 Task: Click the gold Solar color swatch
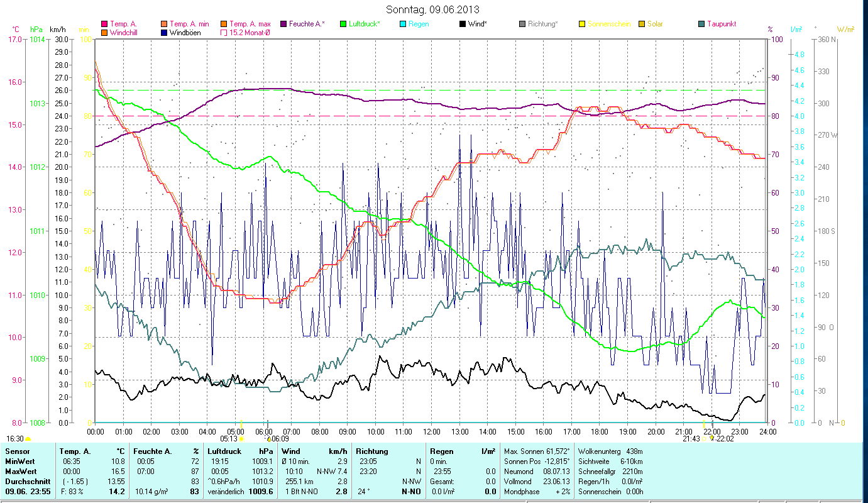(641, 25)
